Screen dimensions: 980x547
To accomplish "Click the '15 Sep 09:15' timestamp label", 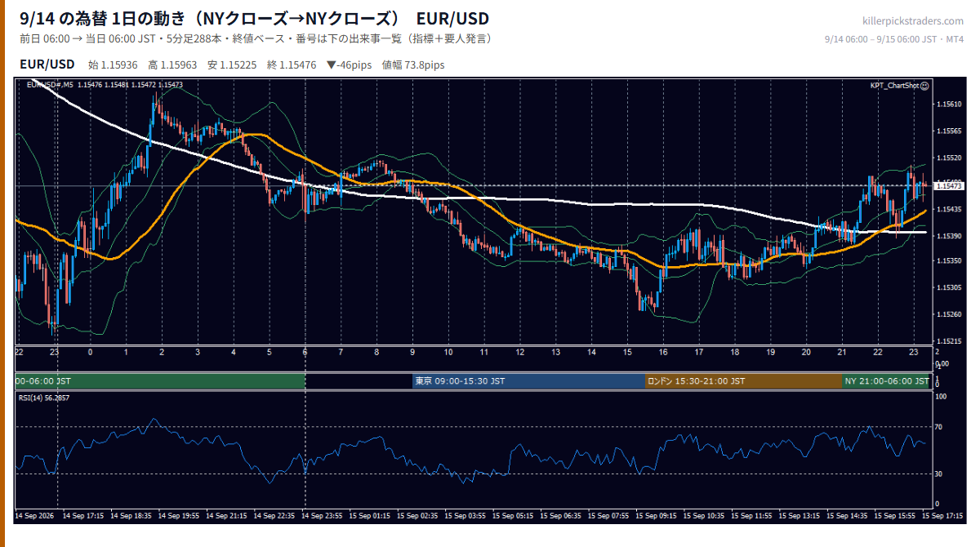I will pos(657,516).
